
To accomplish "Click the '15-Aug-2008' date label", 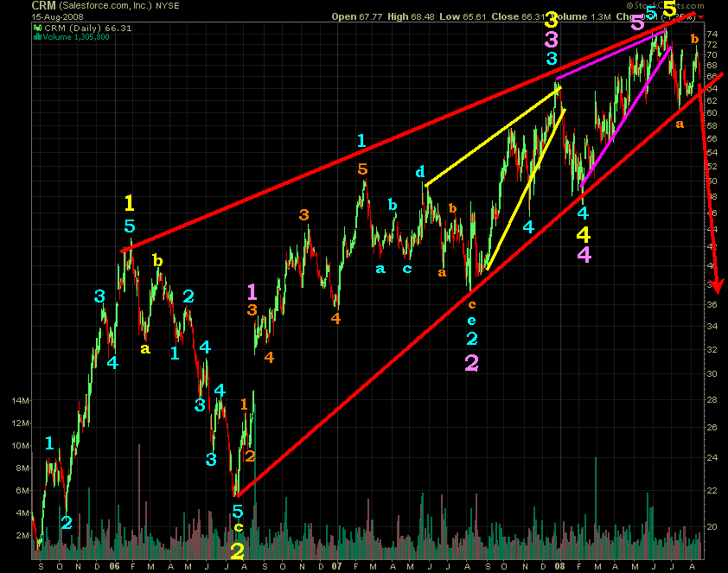I will pos(58,16).
